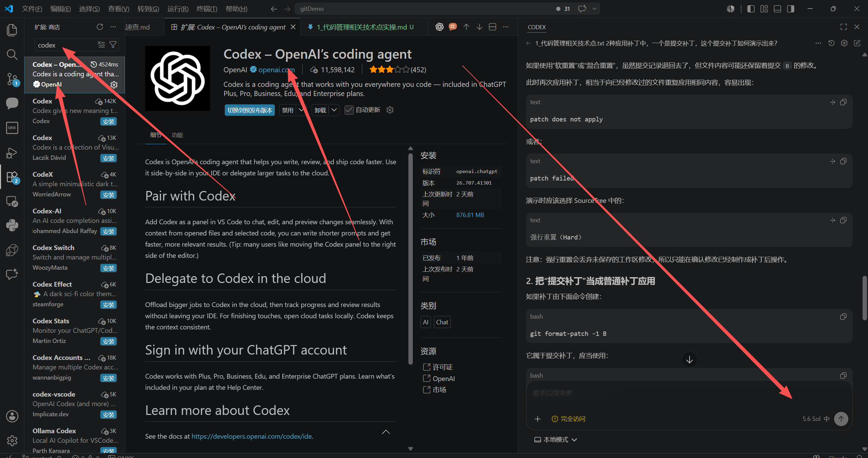Copy the 'patch does not apply' code block

coord(843,102)
